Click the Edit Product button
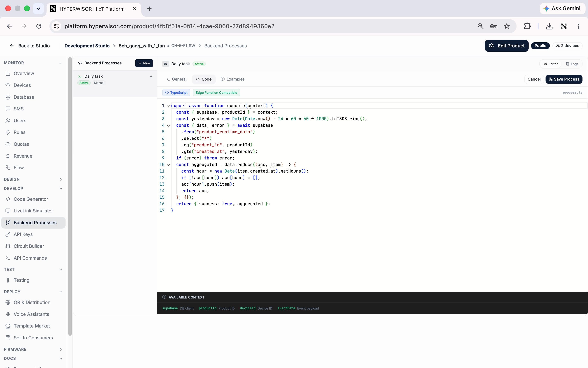Viewport: 588px width, 368px height. (507, 46)
